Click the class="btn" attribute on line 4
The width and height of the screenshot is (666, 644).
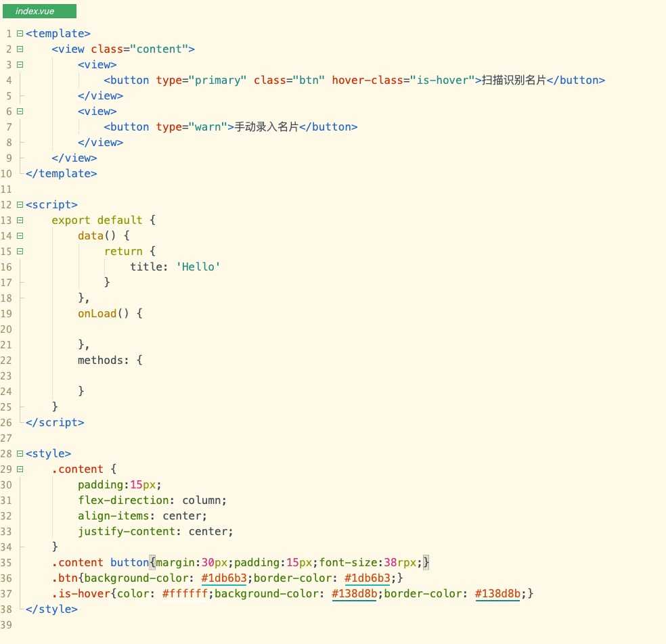pos(289,80)
